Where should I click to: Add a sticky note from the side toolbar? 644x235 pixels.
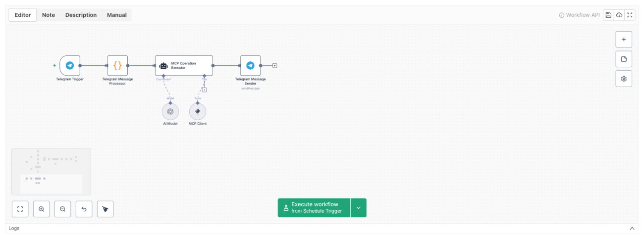[x=624, y=59]
